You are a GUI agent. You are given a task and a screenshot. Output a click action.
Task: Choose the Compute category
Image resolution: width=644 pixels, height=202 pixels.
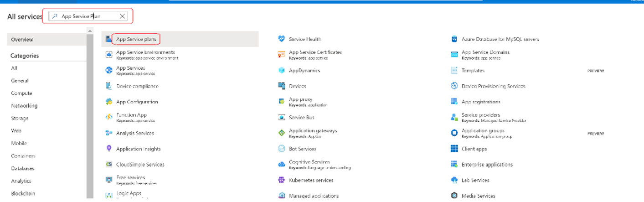point(21,93)
